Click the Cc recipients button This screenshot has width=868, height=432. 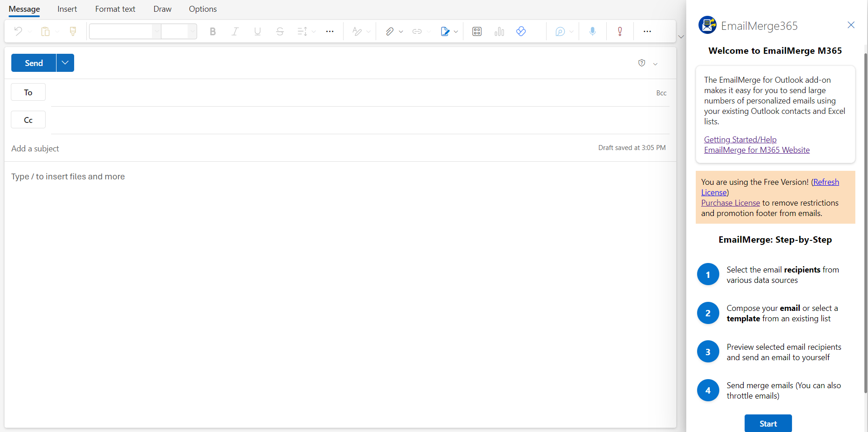pos(28,120)
